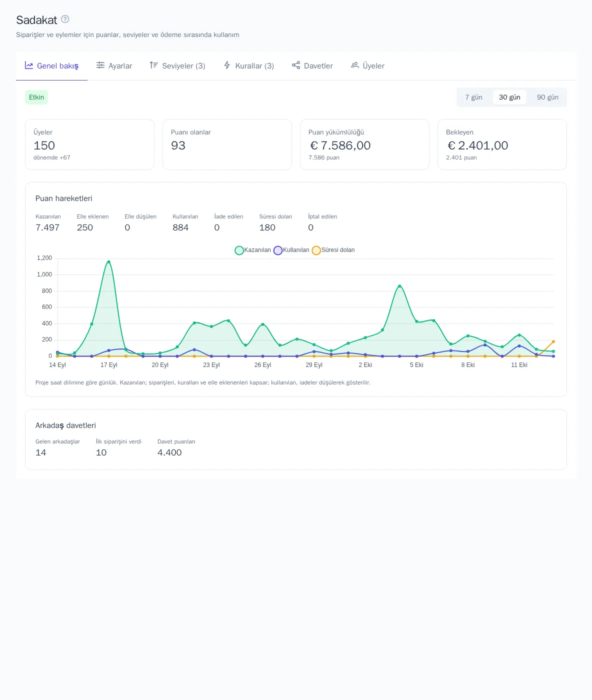Click the 'dönemde +67' text under Üyeler
Image resolution: width=592 pixels, height=700 pixels.
(x=52, y=157)
